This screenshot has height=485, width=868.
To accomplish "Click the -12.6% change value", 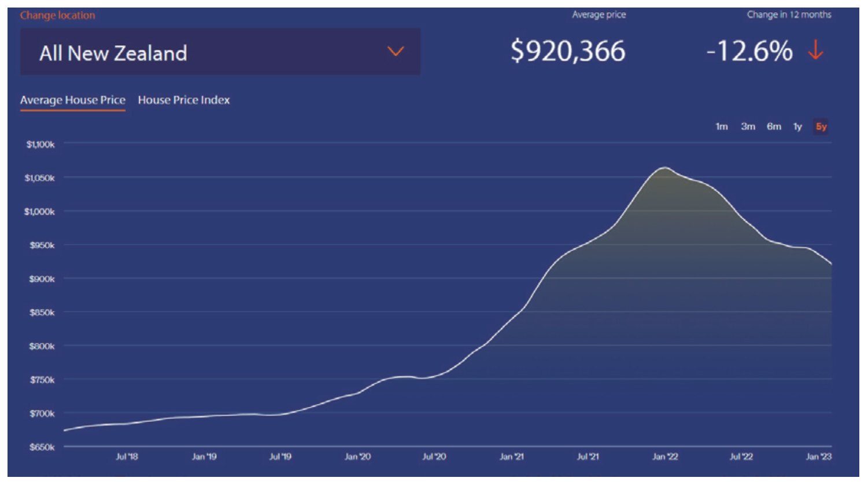I will (749, 51).
